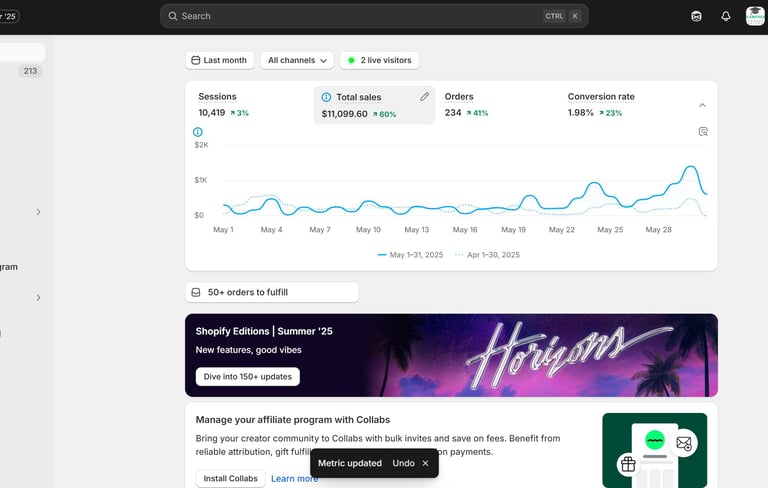Select the Orders metric card
768x488 pixels.
click(499, 105)
